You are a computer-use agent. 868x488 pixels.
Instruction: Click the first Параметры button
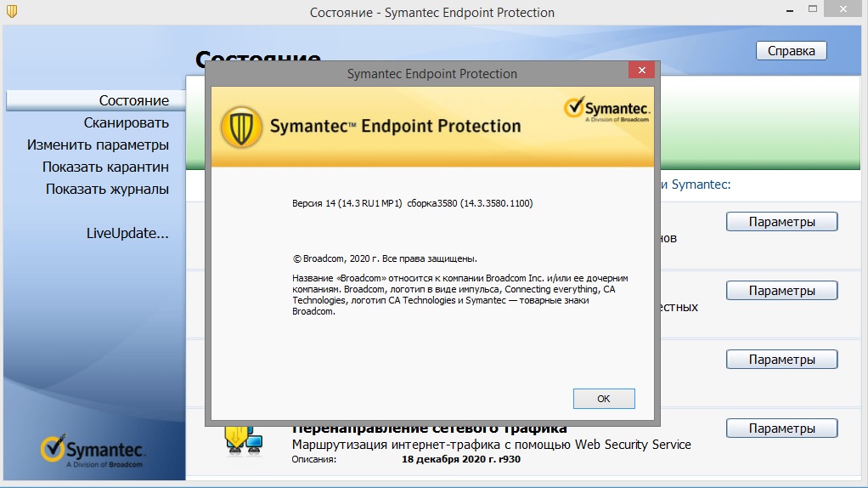(x=781, y=222)
